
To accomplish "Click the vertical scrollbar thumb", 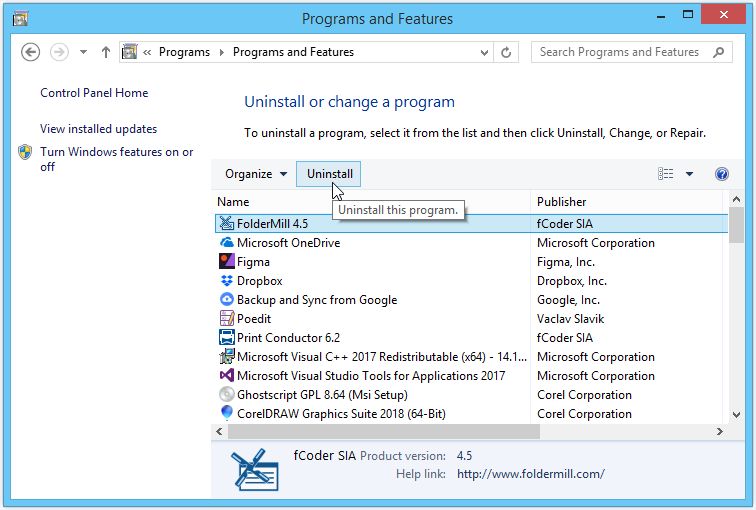I will coord(736,225).
